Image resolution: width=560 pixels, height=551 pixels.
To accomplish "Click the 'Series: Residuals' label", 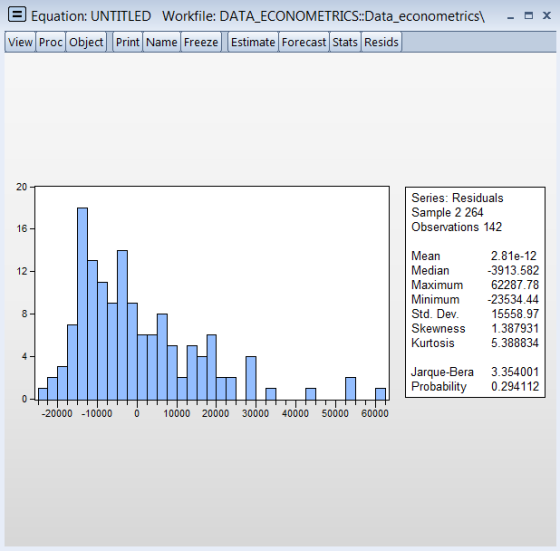I will (x=457, y=198).
